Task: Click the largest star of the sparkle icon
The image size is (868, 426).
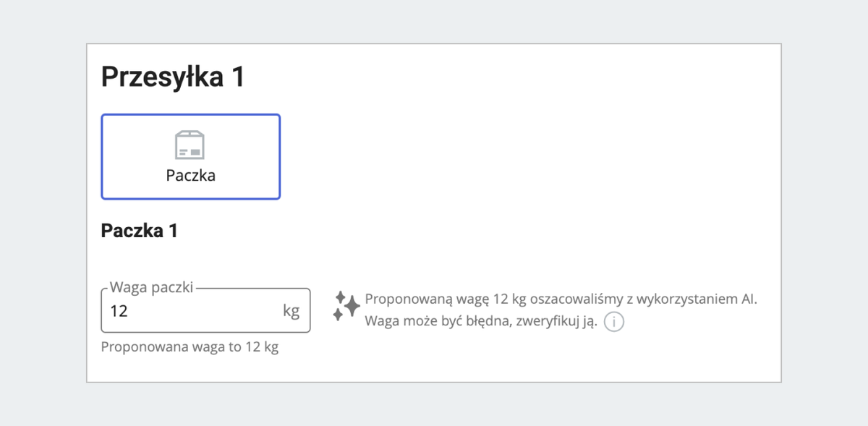Action: [351, 307]
